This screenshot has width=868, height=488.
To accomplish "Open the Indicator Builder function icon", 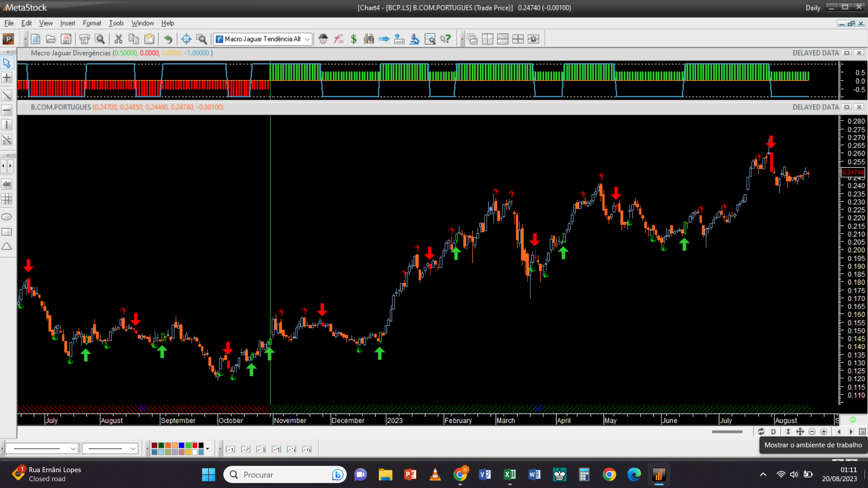I will [x=339, y=39].
